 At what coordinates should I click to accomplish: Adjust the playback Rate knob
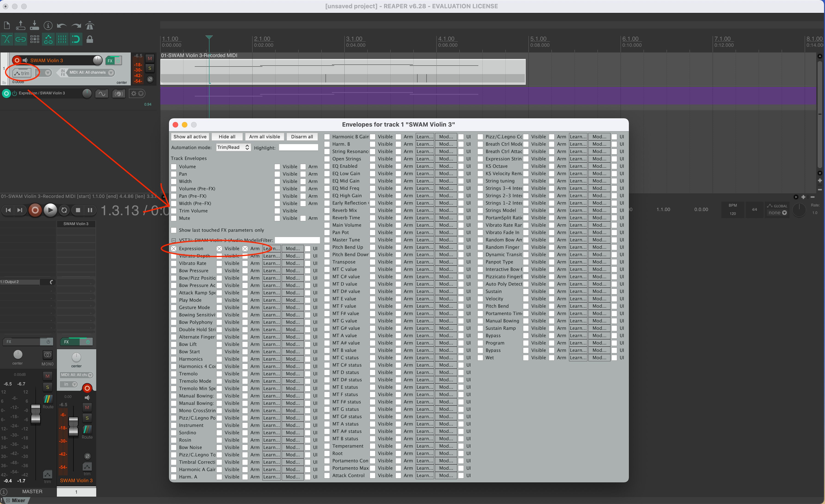[x=799, y=210]
